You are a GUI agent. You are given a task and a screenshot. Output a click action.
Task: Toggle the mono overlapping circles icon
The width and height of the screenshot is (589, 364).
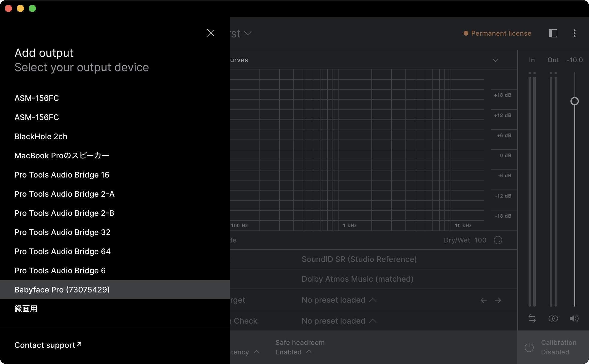553,318
